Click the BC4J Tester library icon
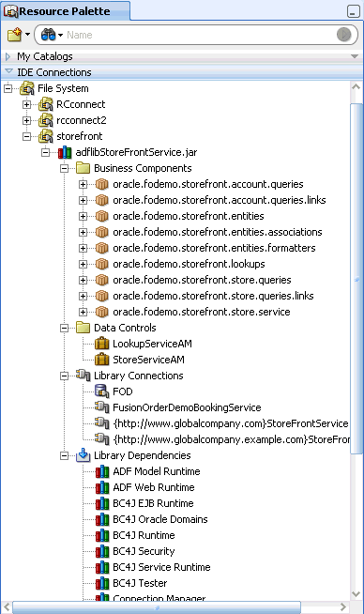The width and height of the screenshot is (364, 614). click(x=102, y=583)
